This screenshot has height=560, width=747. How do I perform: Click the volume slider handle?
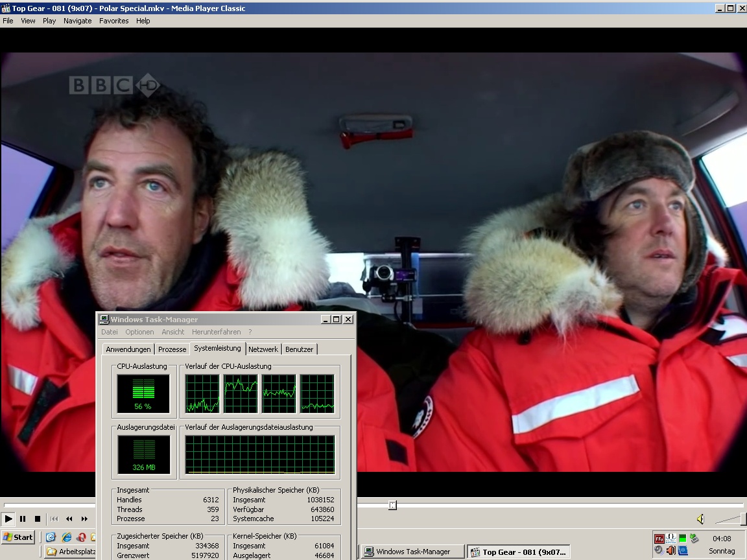(x=743, y=519)
